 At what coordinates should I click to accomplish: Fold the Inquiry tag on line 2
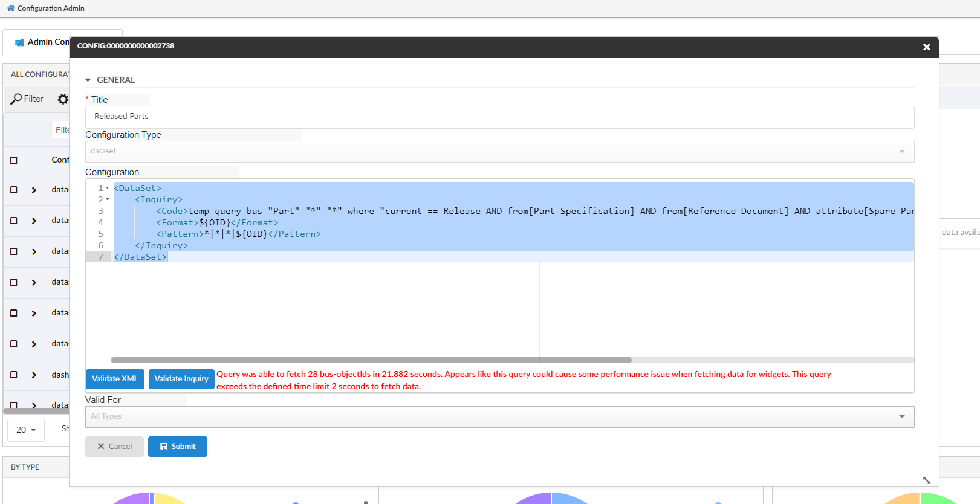108,199
